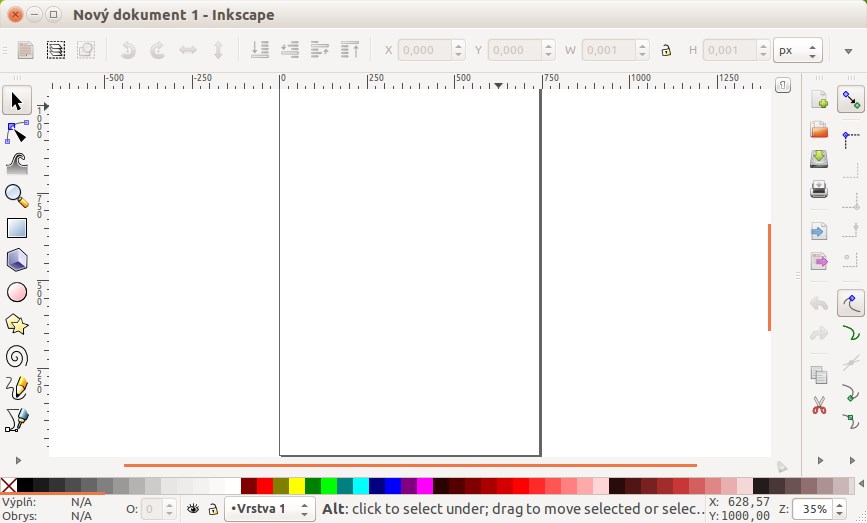867x523 pixels.
Task: Click the X coordinate input field
Action: tap(425, 50)
